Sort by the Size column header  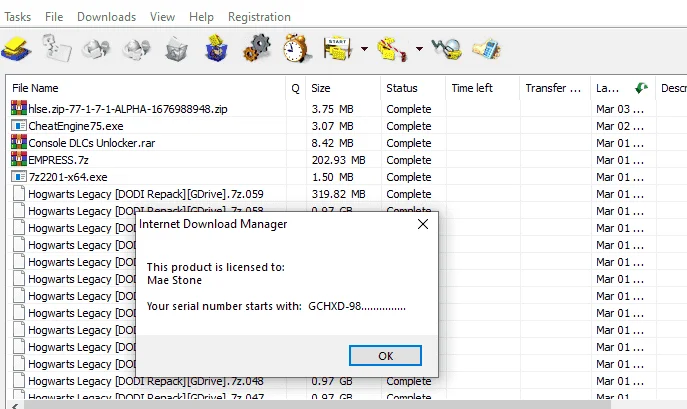(343, 88)
